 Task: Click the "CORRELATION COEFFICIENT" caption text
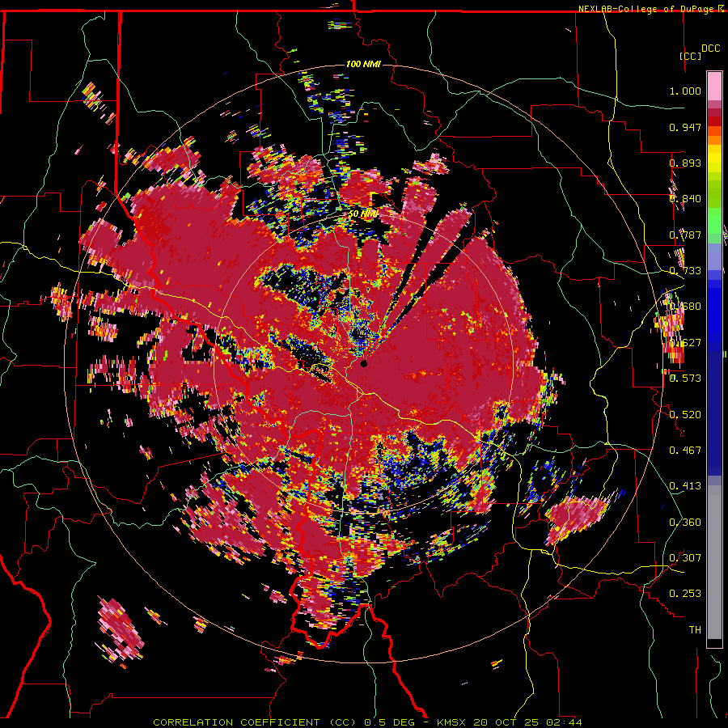(x=236, y=722)
